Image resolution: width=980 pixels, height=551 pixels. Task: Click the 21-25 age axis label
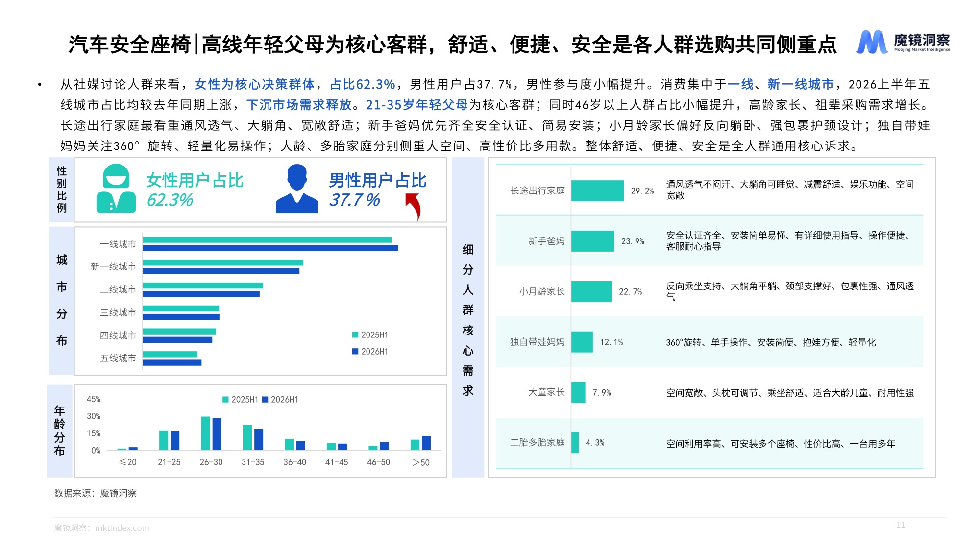[x=169, y=462]
